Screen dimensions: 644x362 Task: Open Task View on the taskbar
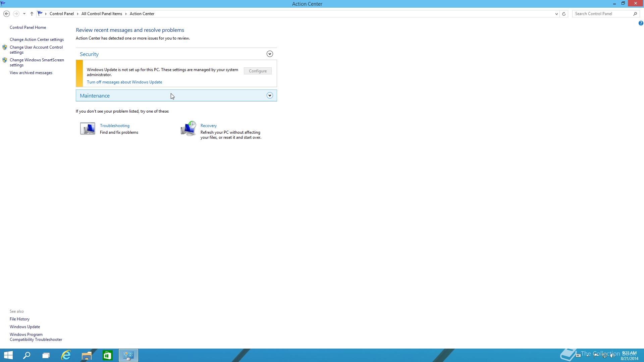46,355
